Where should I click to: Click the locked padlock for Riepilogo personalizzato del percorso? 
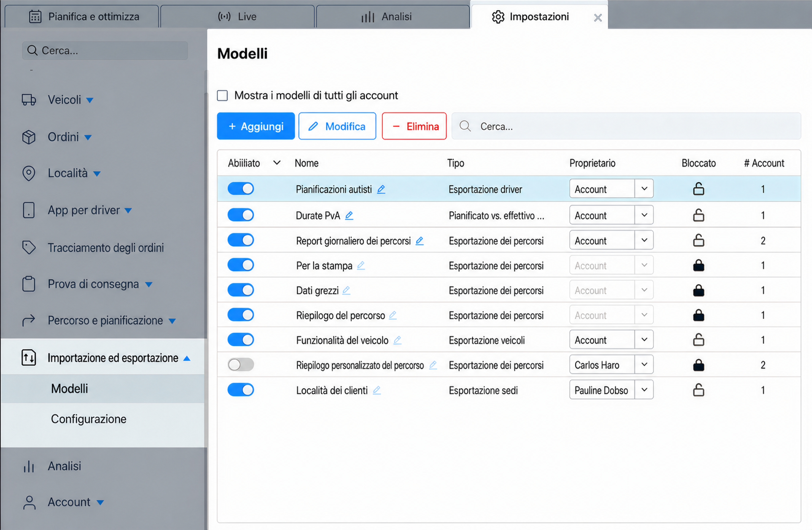tap(698, 365)
